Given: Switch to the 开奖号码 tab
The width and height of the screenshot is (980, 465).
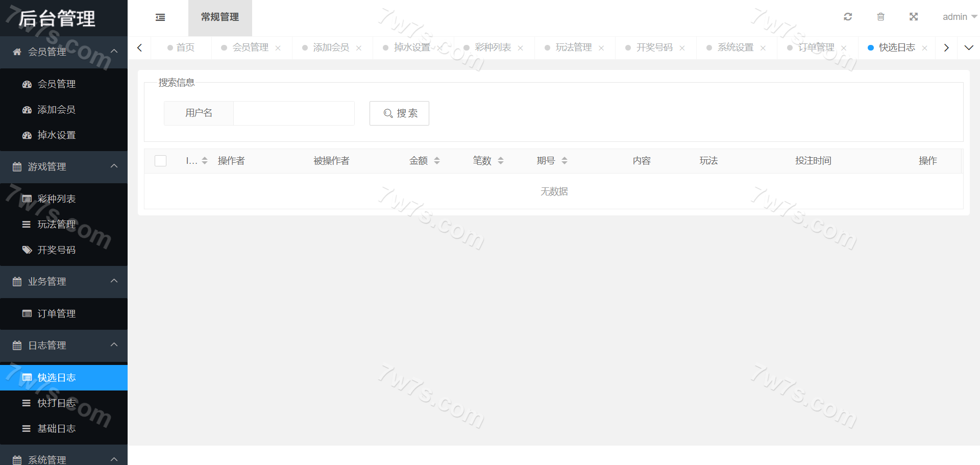Looking at the screenshot, I should click(x=654, y=47).
